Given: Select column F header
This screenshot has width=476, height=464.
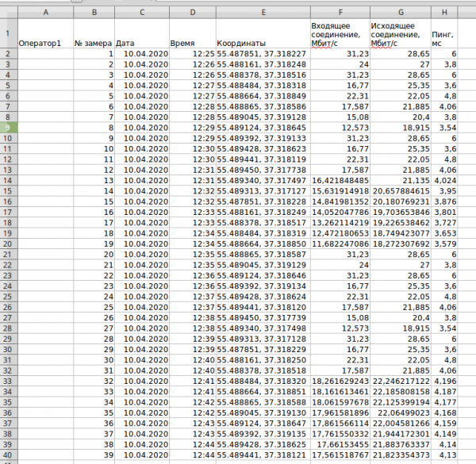Looking at the screenshot, I should pyautogui.click(x=340, y=13).
